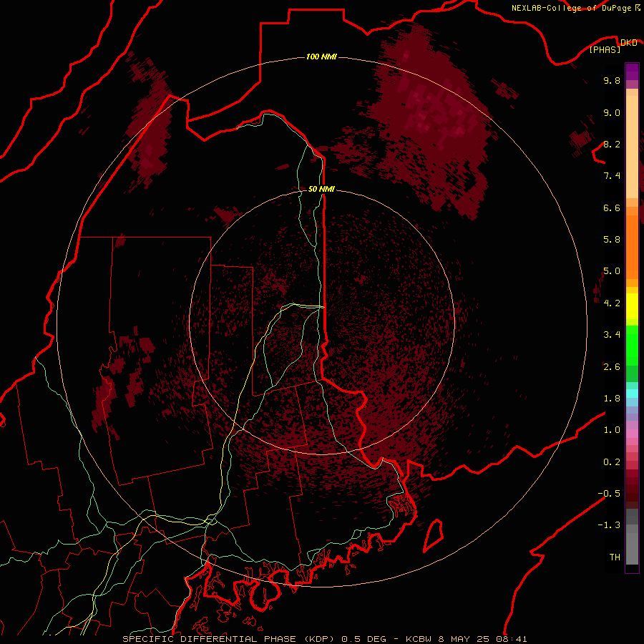The width and height of the screenshot is (644, 644).
Task: Click the 3.4 scale value
Action: [x=612, y=335]
